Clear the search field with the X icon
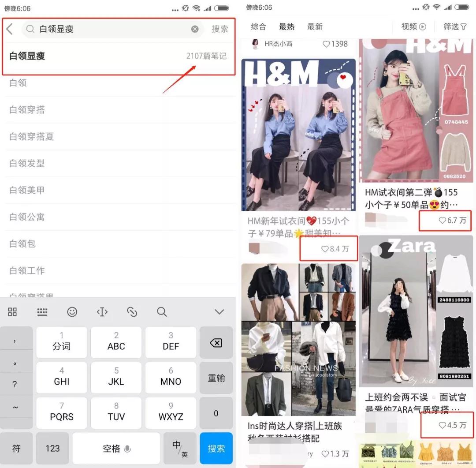This screenshot has width=476, height=468. [195, 29]
